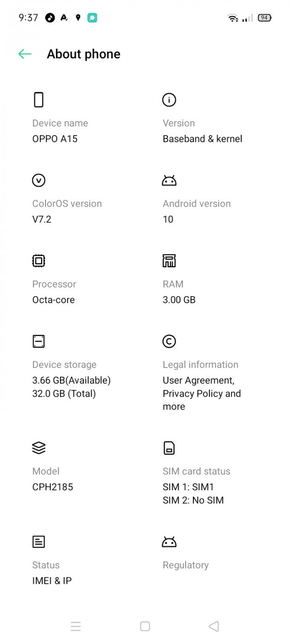
Task: Tap the phone icon above Device name
Action: [39, 99]
